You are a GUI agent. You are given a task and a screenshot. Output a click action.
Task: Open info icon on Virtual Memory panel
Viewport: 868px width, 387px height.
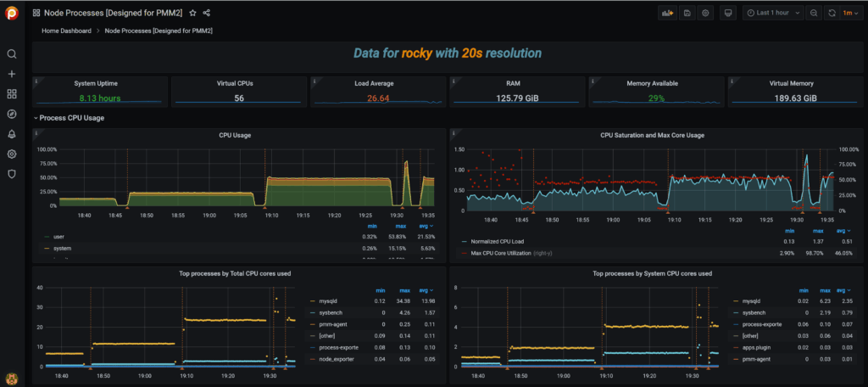tap(732, 81)
